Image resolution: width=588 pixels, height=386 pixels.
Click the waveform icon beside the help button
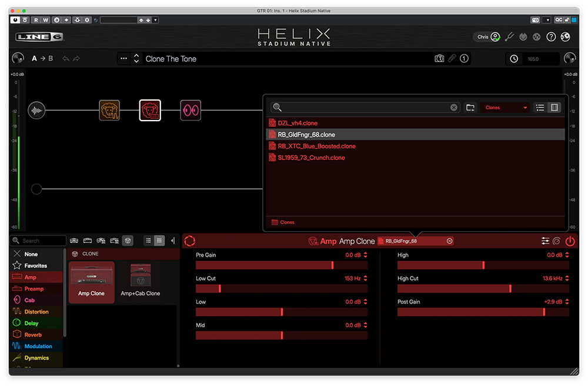click(537, 36)
